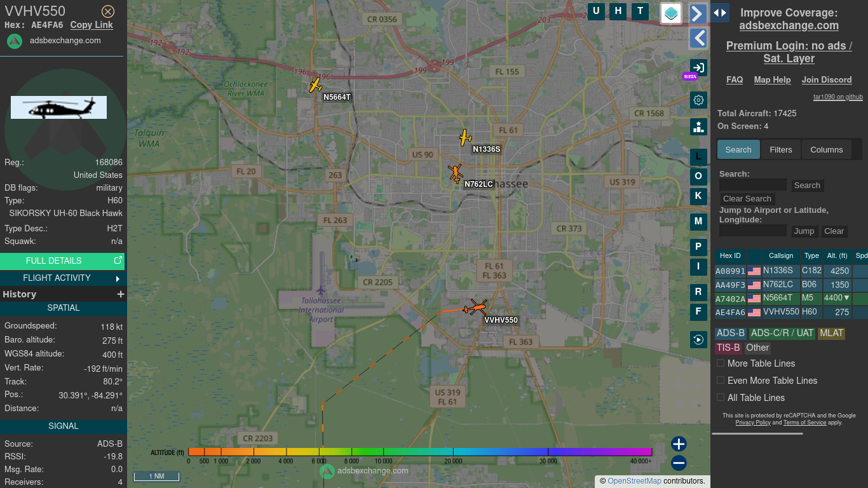
Task: Toggle the L map option button
Action: (698, 156)
